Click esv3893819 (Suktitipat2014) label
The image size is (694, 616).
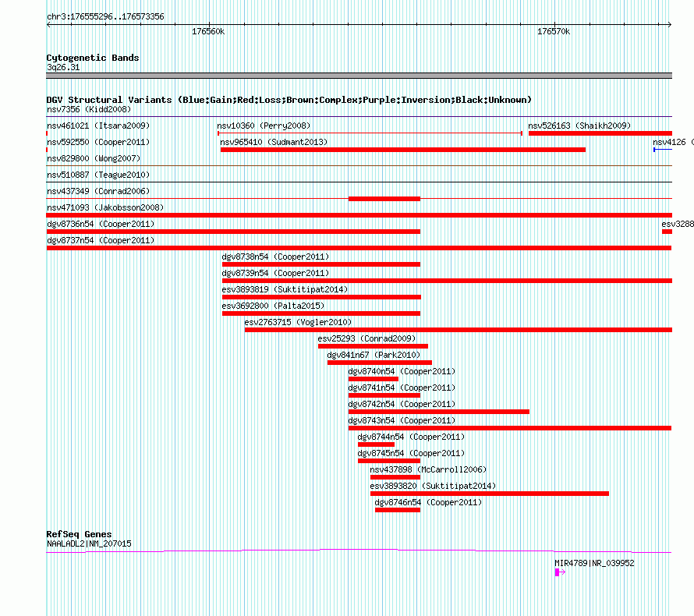coord(285,289)
